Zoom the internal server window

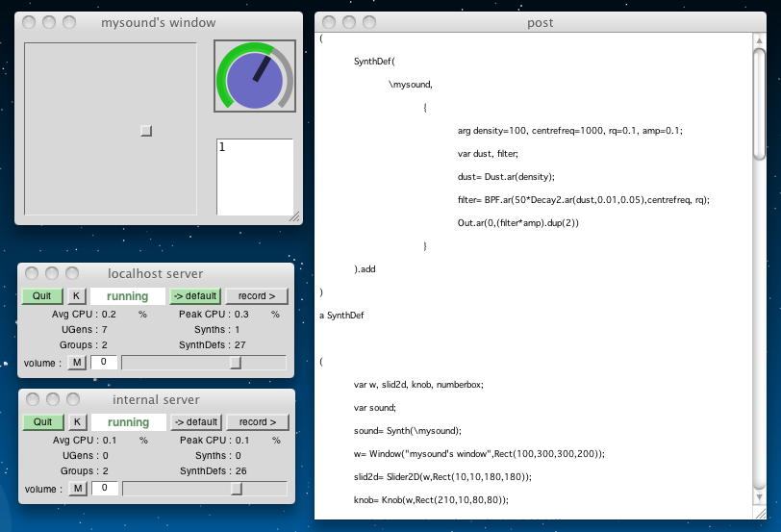(73, 399)
